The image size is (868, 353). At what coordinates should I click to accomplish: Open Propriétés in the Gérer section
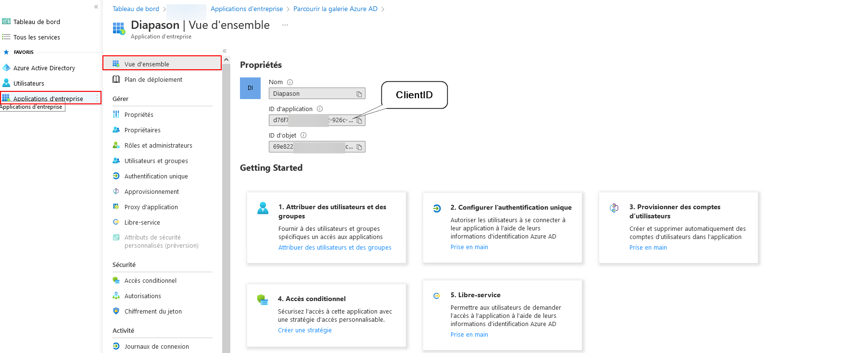[x=139, y=115]
